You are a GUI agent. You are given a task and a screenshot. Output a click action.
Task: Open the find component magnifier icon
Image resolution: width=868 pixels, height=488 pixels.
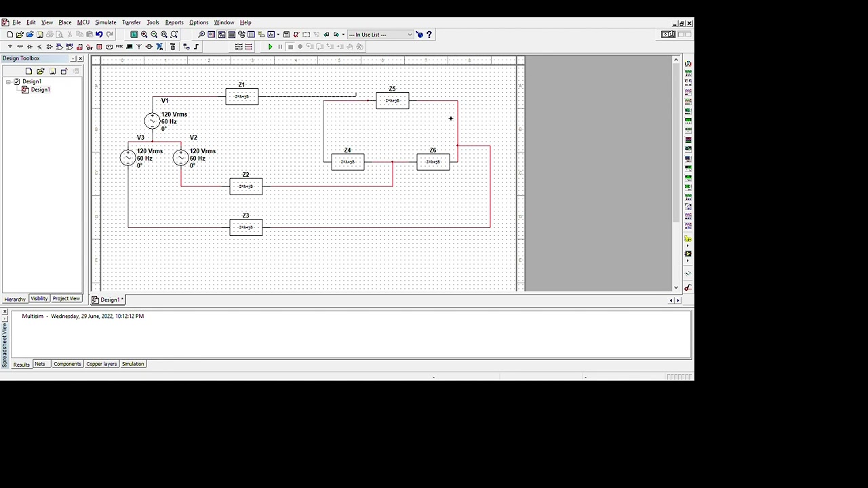pos(201,35)
